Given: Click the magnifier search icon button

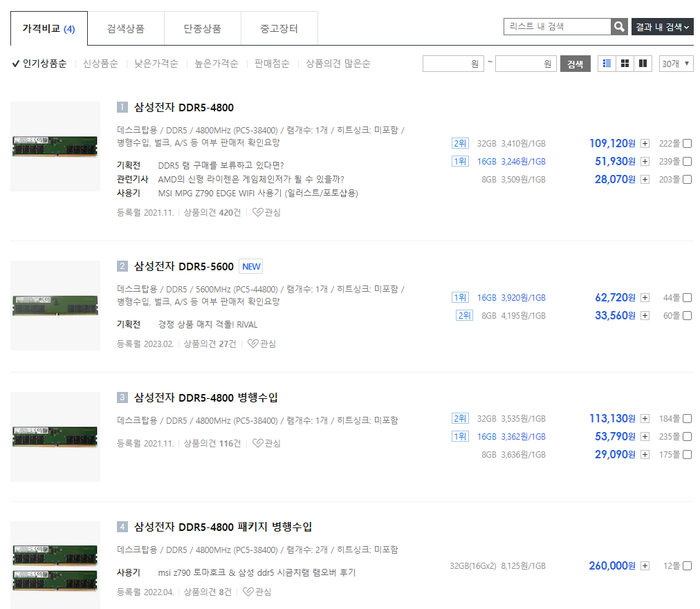Looking at the screenshot, I should (x=619, y=27).
